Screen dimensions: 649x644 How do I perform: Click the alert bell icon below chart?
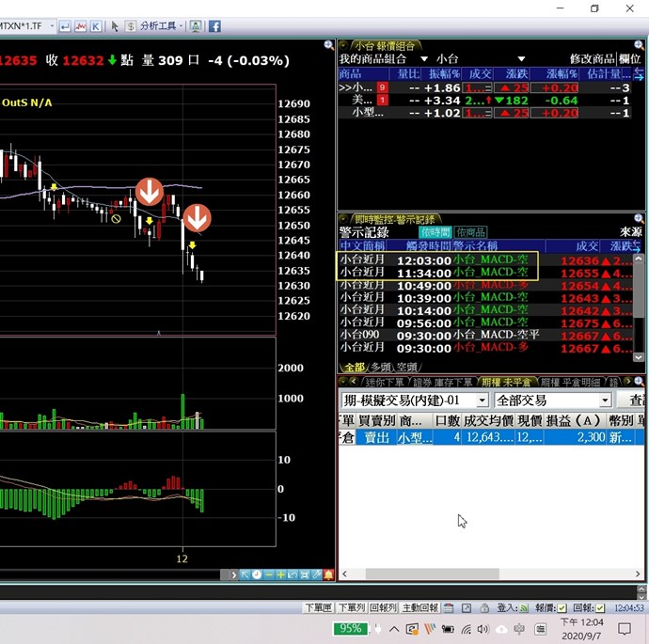328,574
